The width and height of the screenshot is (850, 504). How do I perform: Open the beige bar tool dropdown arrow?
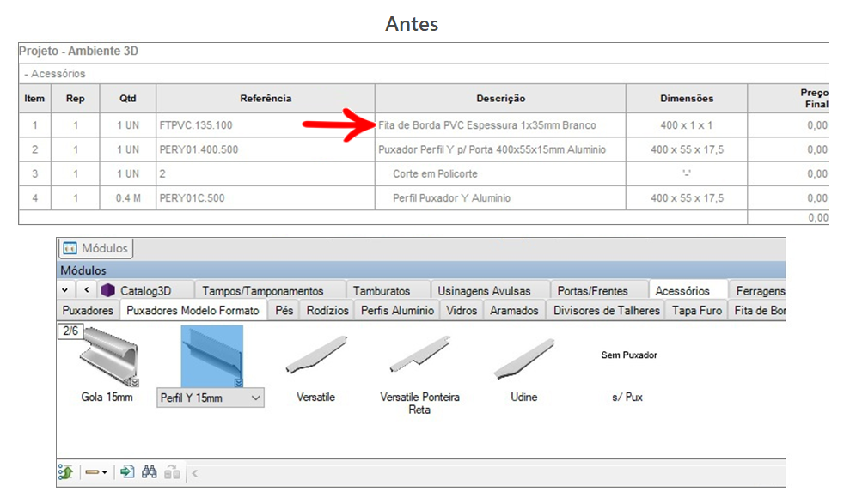pyautogui.click(x=105, y=472)
